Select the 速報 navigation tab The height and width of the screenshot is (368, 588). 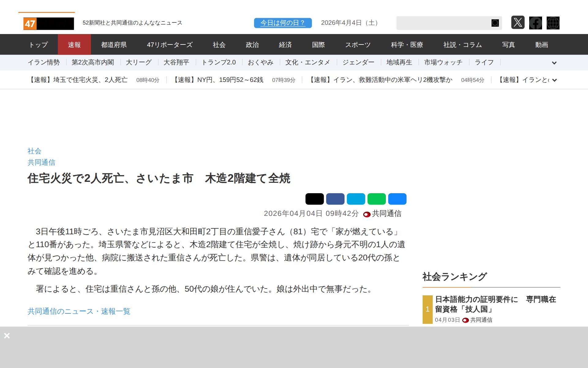pyautogui.click(x=74, y=45)
